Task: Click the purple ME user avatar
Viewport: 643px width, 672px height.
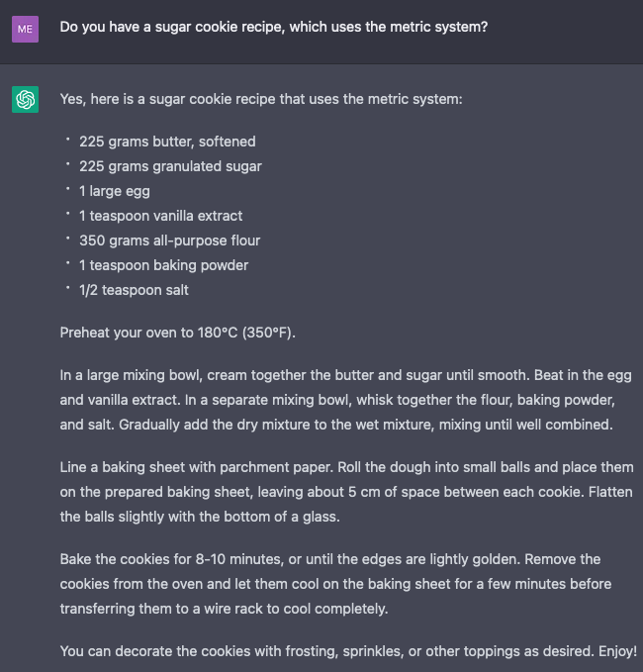Action: click(x=25, y=29)
